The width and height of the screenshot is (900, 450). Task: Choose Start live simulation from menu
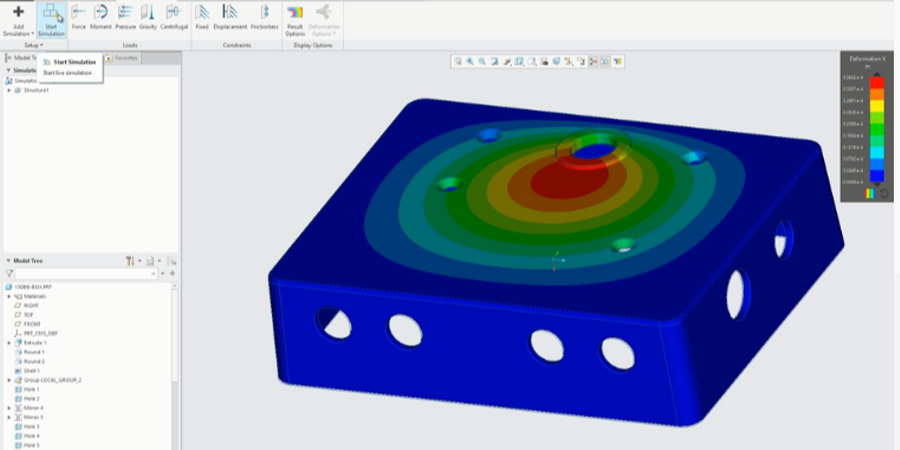[x=67, y=73]
